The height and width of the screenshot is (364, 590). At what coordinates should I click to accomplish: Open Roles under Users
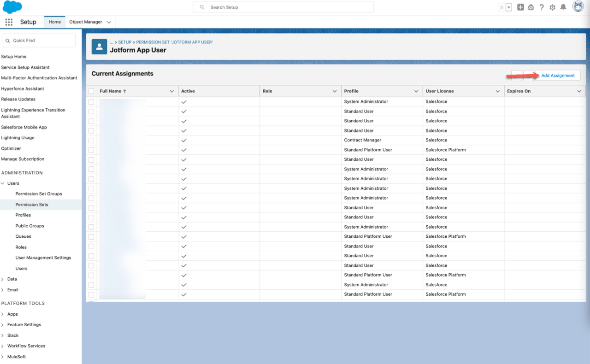pyautogui.click(x=21, y=247)
